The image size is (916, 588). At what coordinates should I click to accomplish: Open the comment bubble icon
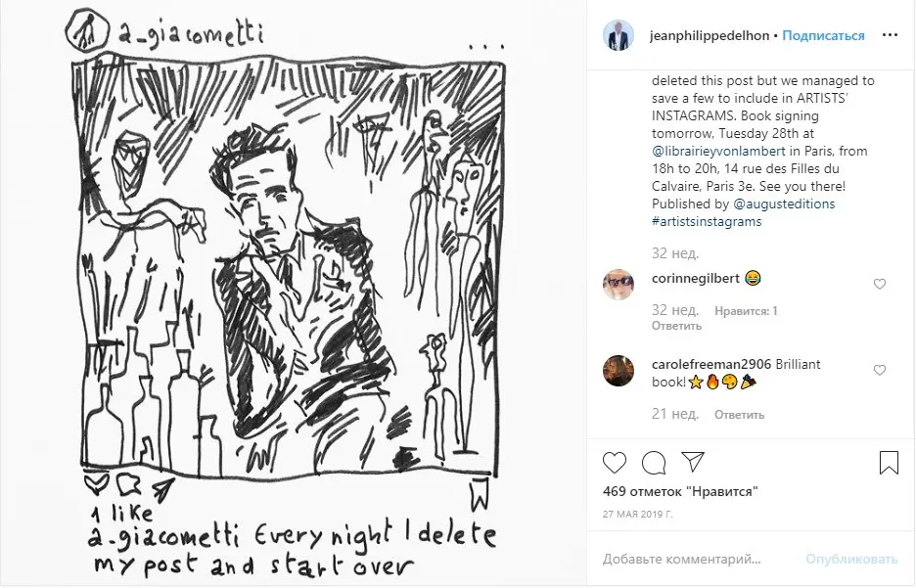[654, 463]
